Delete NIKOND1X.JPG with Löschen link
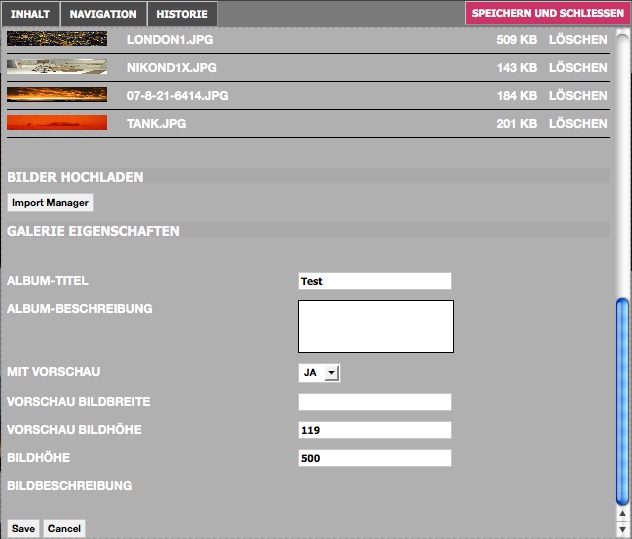This screenshot has width=632, height=539. pos(577,68)
